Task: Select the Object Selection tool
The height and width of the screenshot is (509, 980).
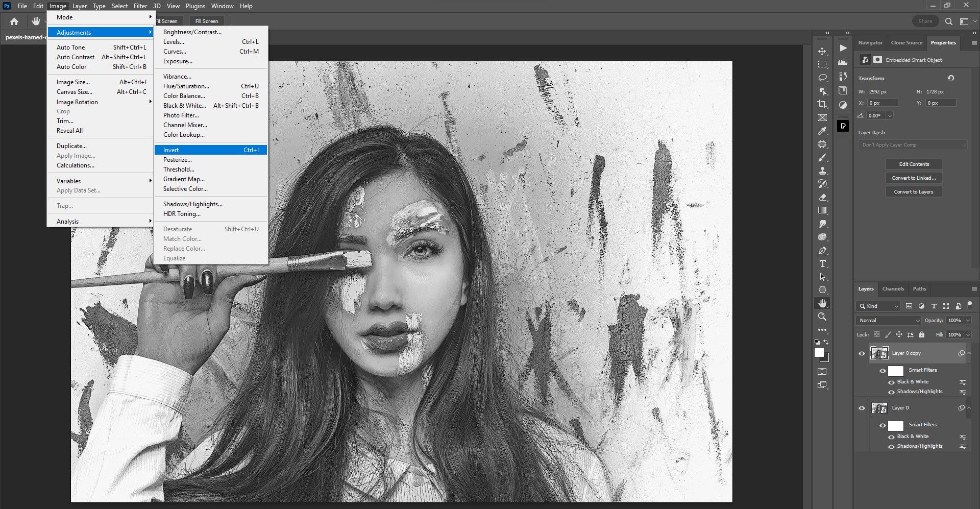Action: [x=822, y=91]
